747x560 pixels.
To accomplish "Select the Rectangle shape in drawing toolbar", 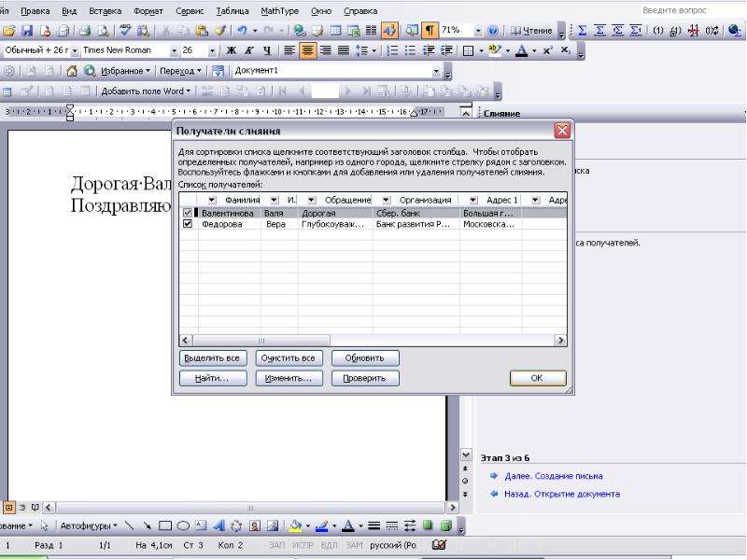I will 165,525.
